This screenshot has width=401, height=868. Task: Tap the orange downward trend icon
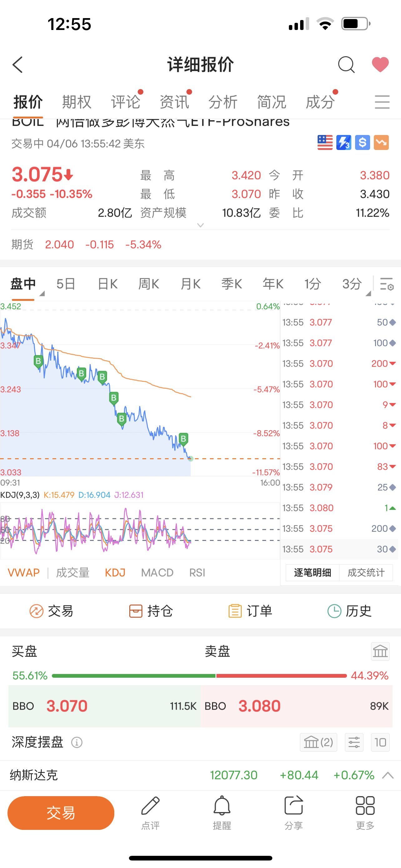381,142
